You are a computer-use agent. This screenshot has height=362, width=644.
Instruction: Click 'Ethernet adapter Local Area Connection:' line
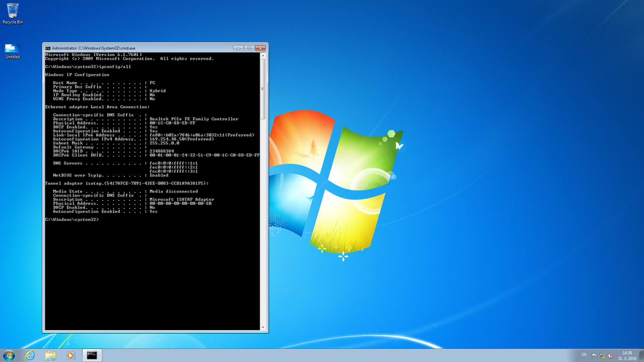click(97, 107)
